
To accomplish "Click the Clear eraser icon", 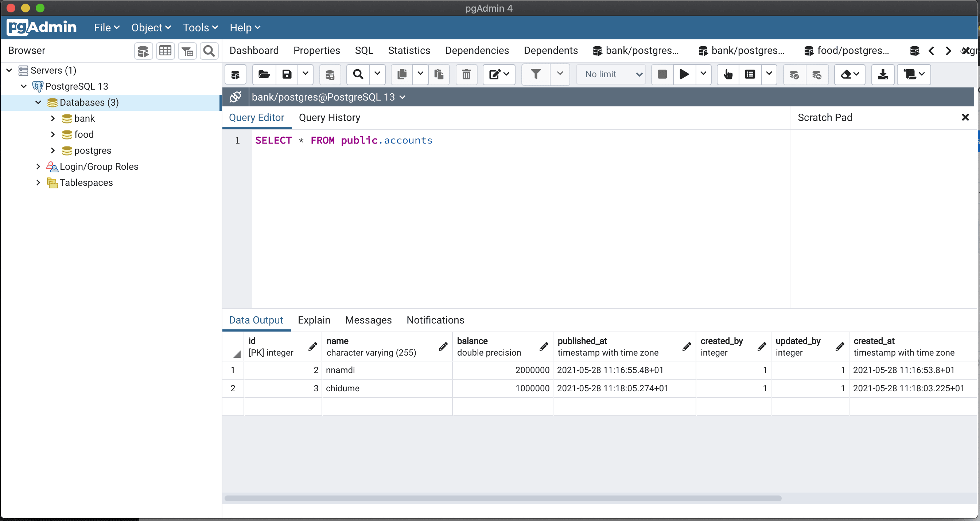I will (x=849, y=75).
